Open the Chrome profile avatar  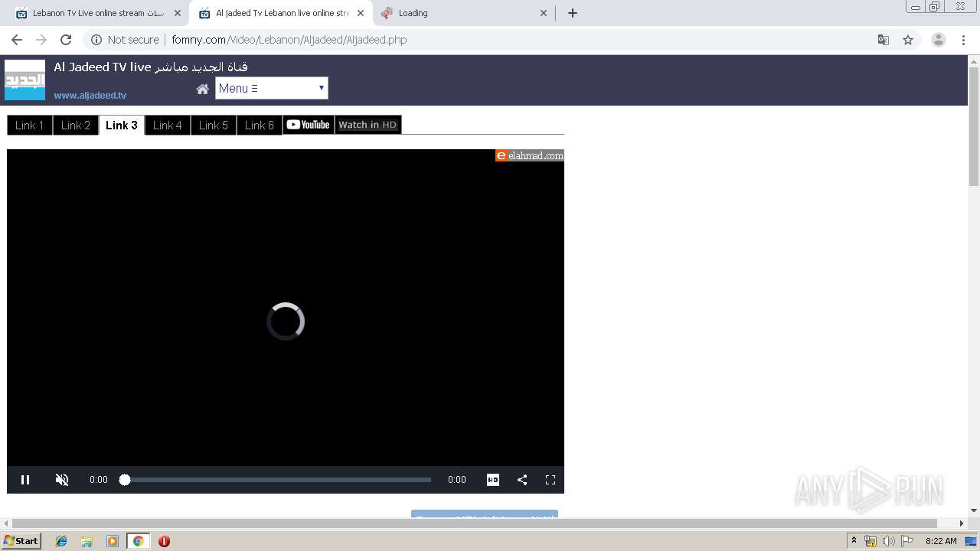click(938, 40)
